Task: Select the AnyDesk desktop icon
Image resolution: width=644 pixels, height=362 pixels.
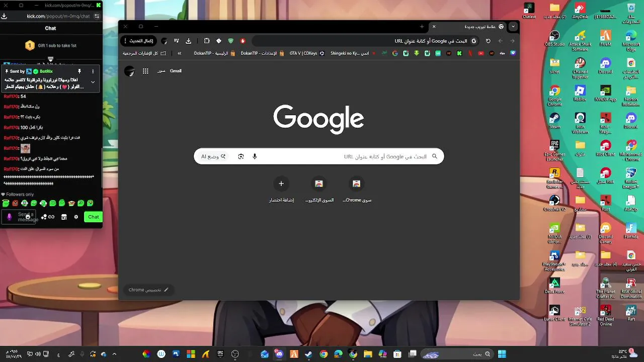Action: point(580,11)
